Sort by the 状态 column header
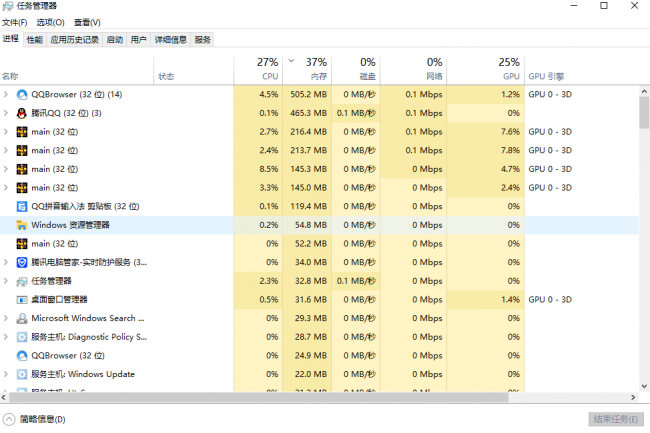This screenshot has width=650, height=433. point(194,70)
